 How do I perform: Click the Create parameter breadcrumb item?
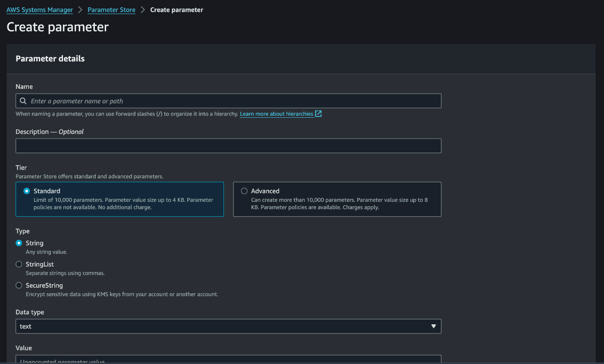(x=176, y=9)
